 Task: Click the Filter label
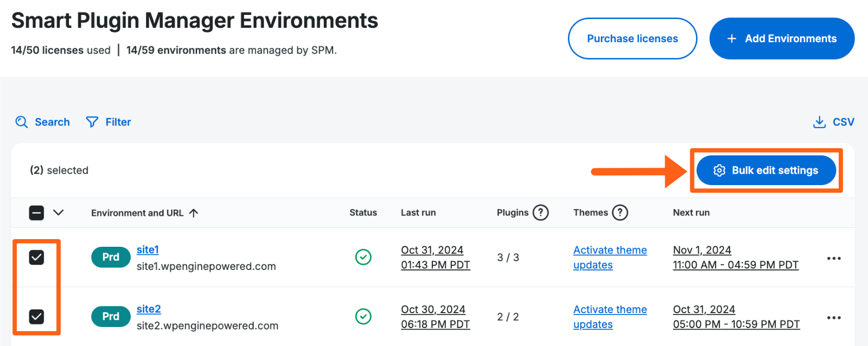point(118,122)
